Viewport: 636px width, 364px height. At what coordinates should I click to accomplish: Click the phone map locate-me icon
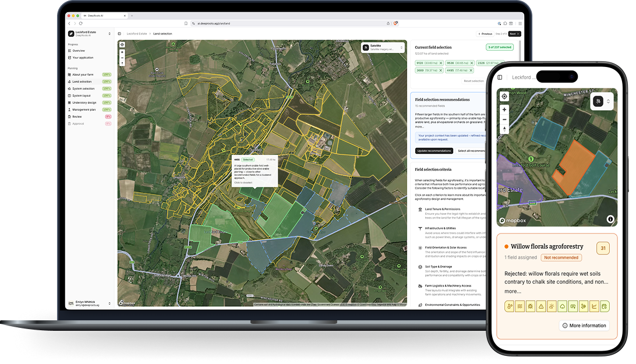point(504,96)
